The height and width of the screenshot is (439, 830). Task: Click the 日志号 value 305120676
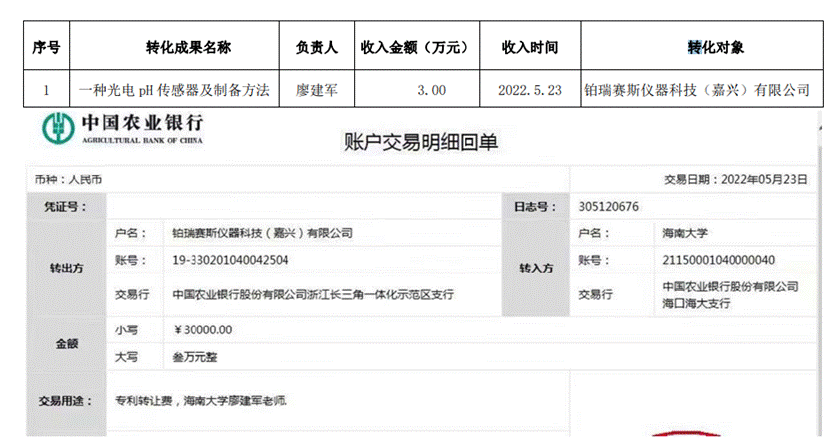coord(608,207)
